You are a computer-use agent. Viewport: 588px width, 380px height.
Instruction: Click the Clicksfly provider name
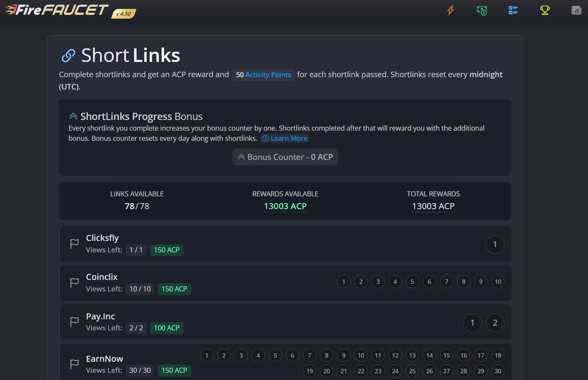pos(102,238)
